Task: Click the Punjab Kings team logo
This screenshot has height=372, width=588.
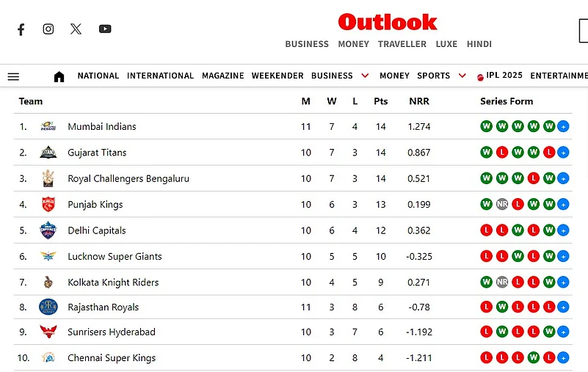Action: [48, 205]
